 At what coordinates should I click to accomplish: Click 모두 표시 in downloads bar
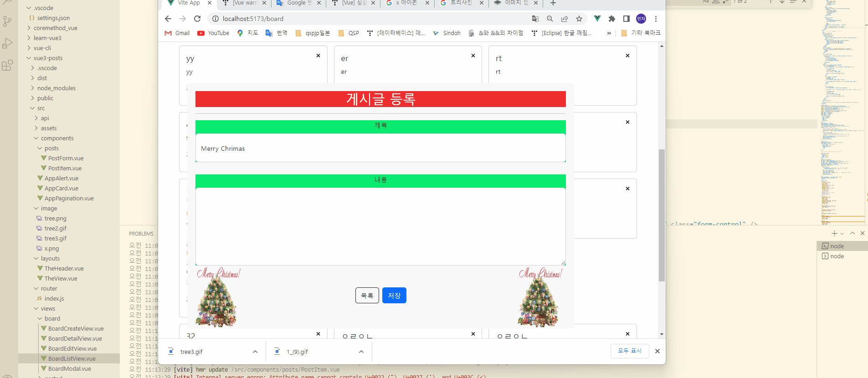630,351
